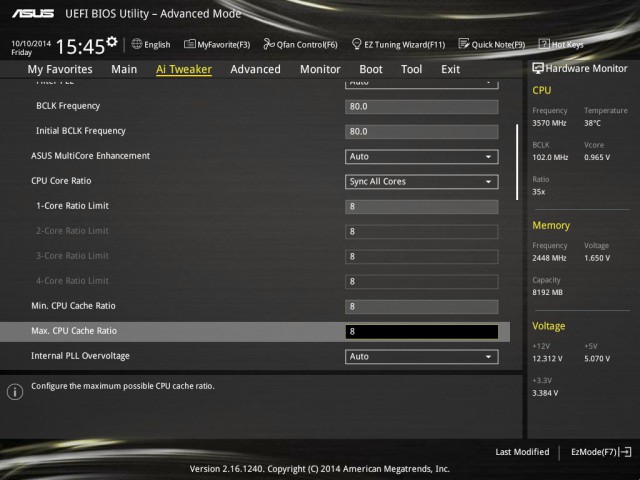Click the 5.070 V voltage reading
The image size is (640, 480).
click(x=597, y=359)
